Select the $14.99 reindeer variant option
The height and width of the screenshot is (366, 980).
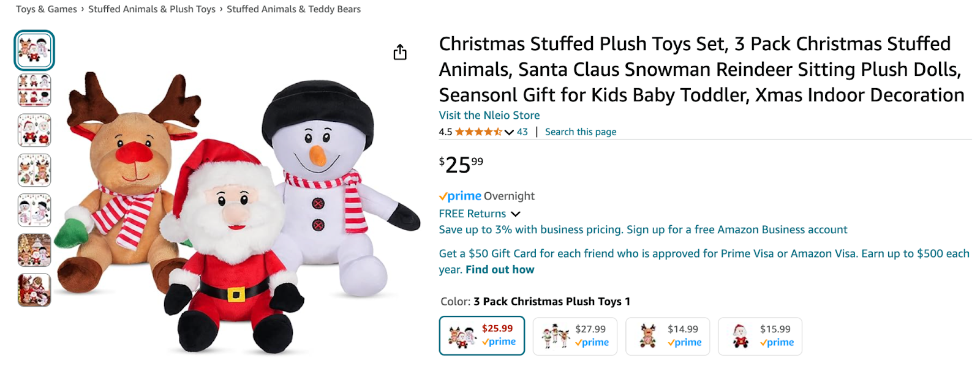[x=667, y=335]
